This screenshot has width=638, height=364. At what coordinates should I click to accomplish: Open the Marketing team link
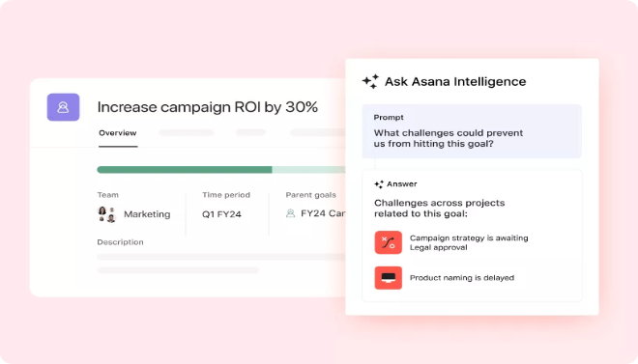coord(147,214)
